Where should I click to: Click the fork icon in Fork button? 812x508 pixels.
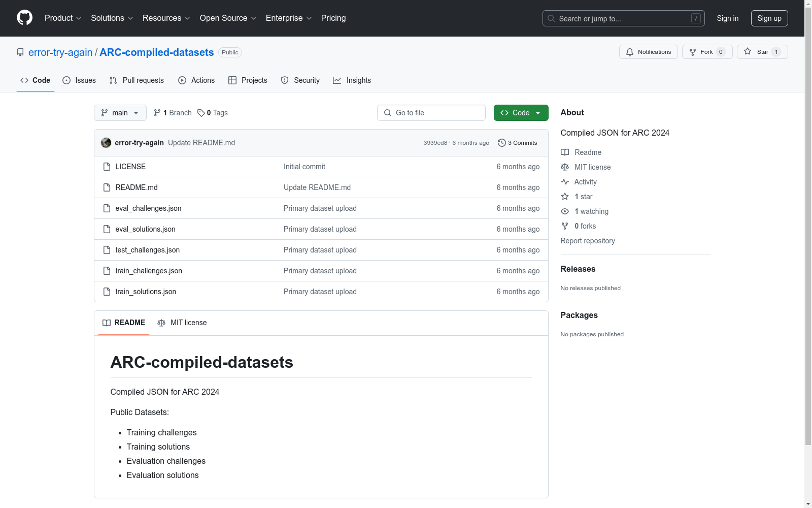693,52
